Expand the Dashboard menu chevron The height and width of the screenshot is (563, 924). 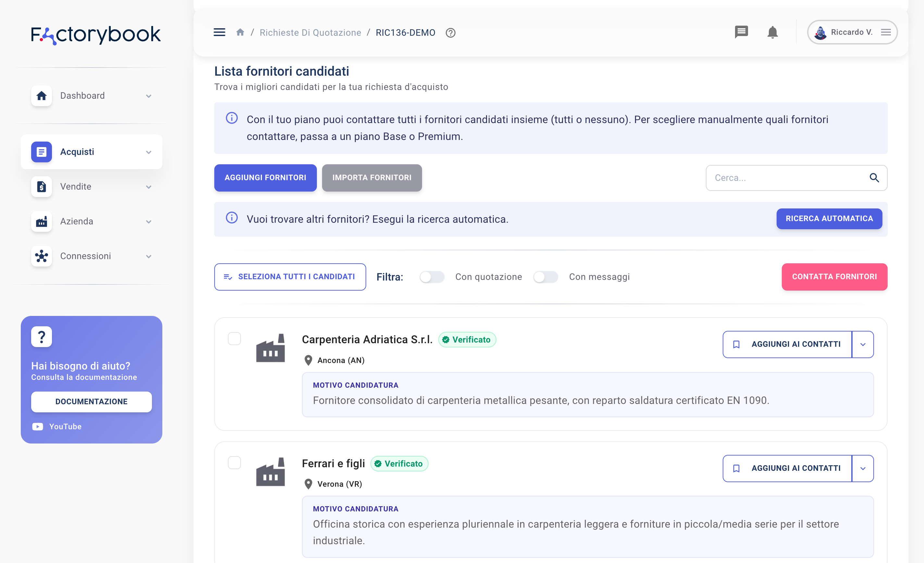pos(149,96)
